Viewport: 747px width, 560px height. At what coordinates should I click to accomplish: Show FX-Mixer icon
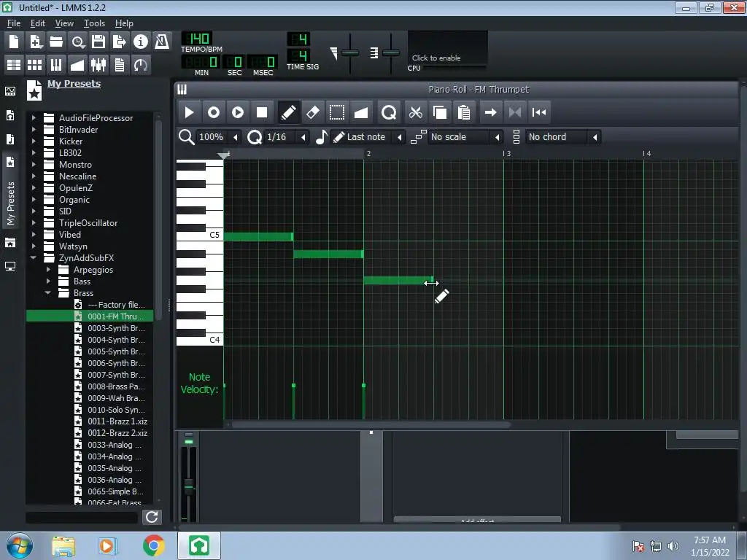[98, 65]
